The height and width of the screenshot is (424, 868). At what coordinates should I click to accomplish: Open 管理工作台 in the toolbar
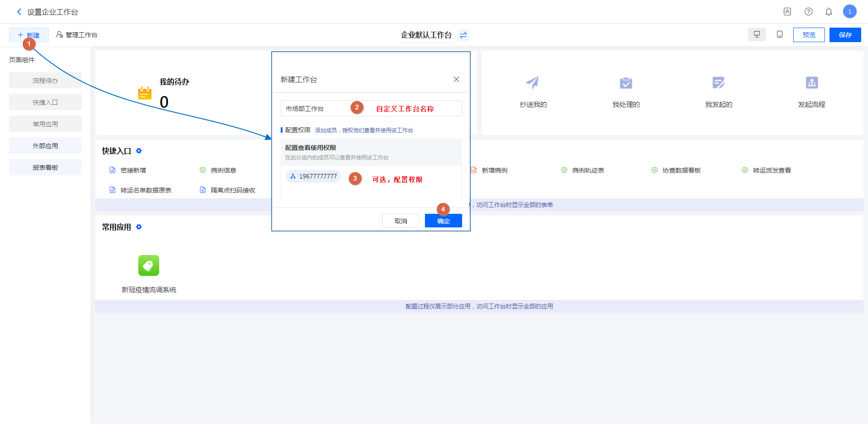point(77,35)
